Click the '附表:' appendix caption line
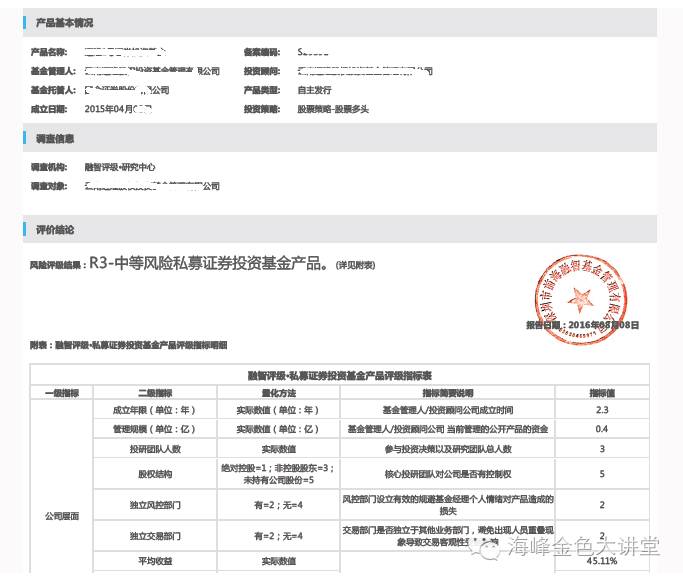 click(128, 345)
